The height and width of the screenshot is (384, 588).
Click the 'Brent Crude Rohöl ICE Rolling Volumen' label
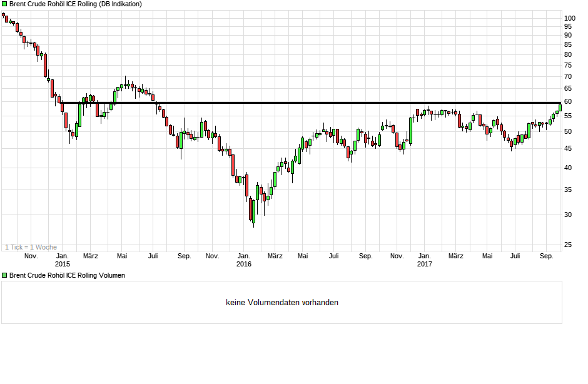point(67,275)
